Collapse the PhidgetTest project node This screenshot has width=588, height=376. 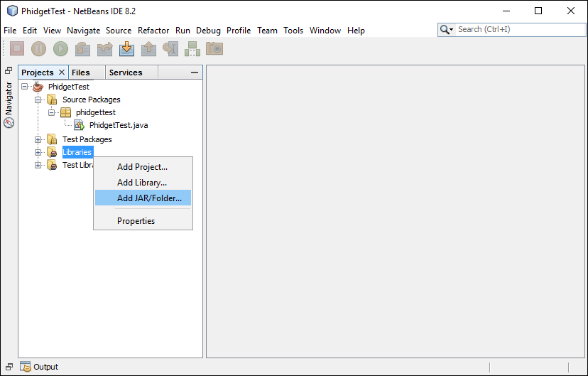point(24,87)
